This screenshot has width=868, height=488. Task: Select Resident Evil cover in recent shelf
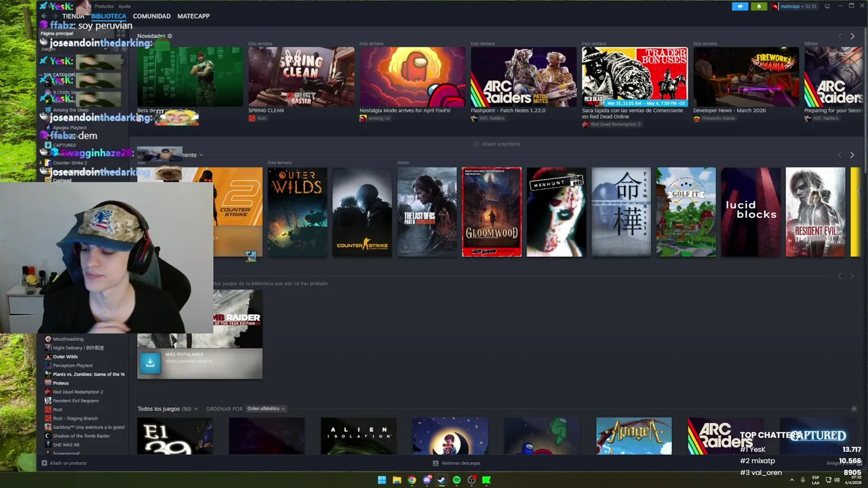coord(815,212)
